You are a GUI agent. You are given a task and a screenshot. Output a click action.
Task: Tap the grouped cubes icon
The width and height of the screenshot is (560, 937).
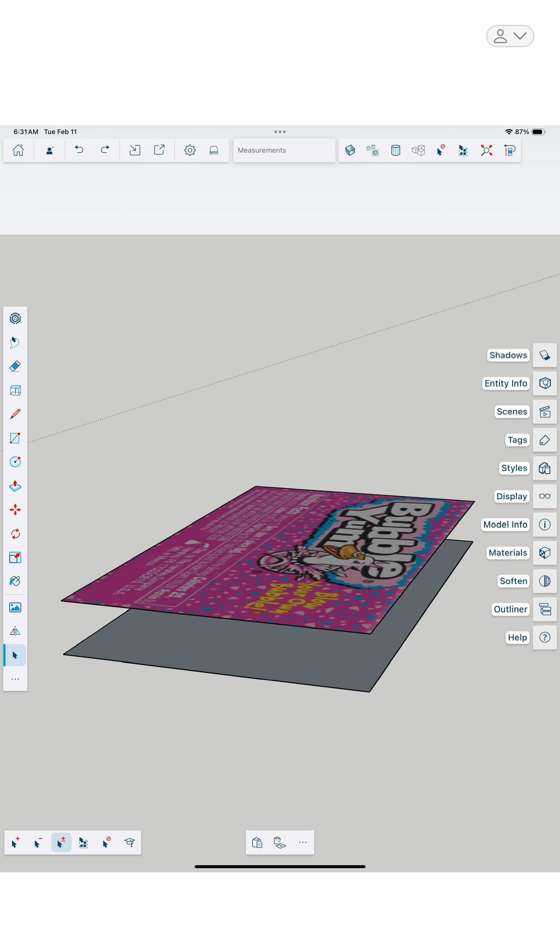(418, 151)
